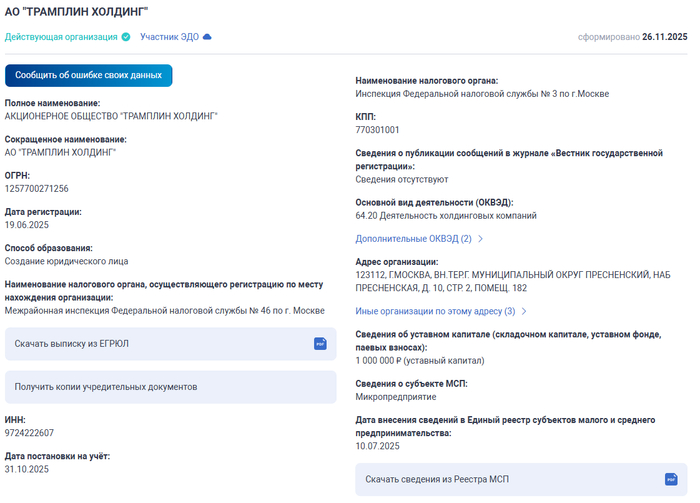The height and width of the screenshot is (503, 700).
Task: Click the сформировано date 26.11.2025
Action: pyautogui.click(x=664, y=37)
